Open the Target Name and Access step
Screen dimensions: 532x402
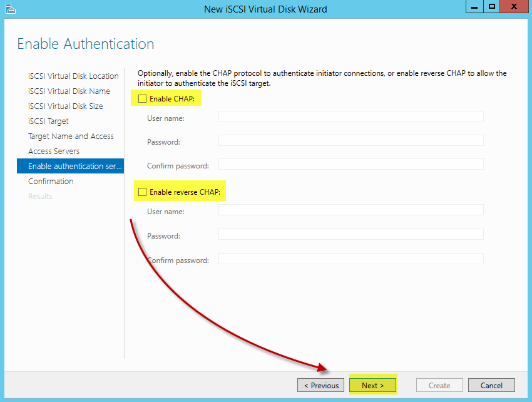(71, 136)
